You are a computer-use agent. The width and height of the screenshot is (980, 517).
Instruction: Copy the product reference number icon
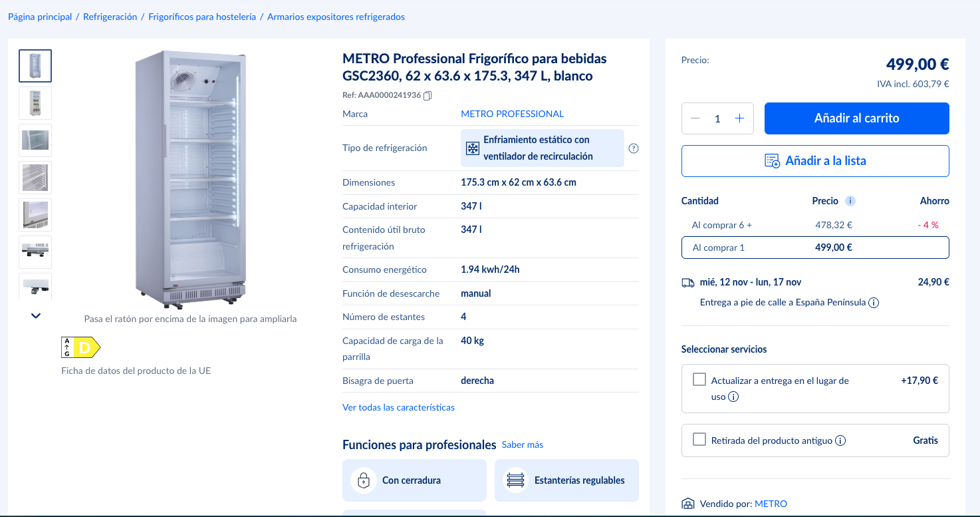click(428, 95)
